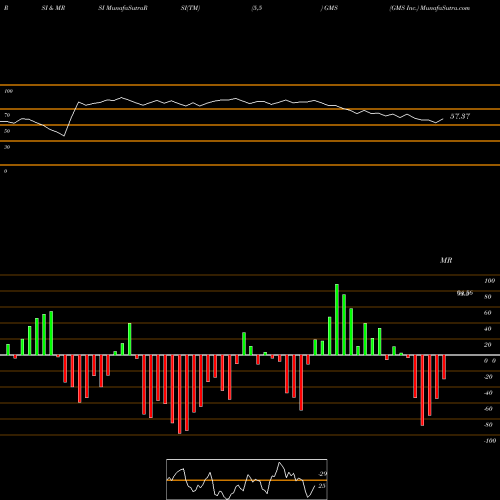This screenshot has width=500, height=500.
Task: Click the value 29 in mini chart
Action: (322, 474)
